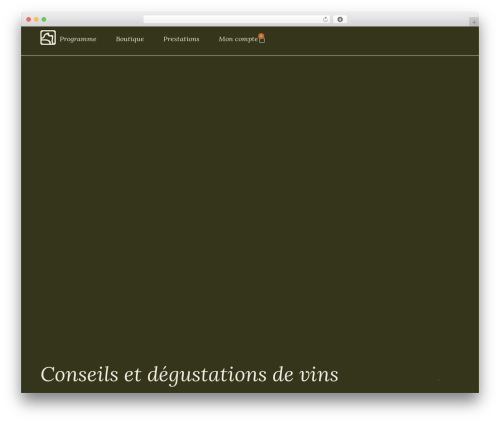Maximize the window with green button

(44, 19)
